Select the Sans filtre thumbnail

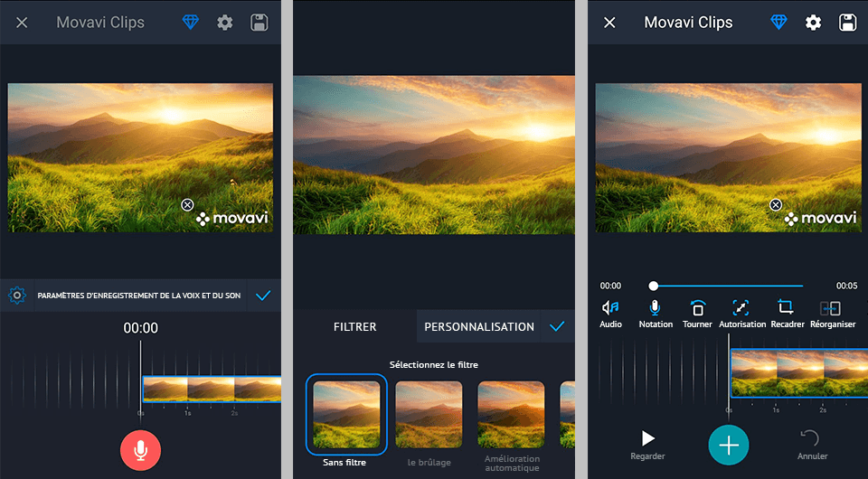pos(346,414)
